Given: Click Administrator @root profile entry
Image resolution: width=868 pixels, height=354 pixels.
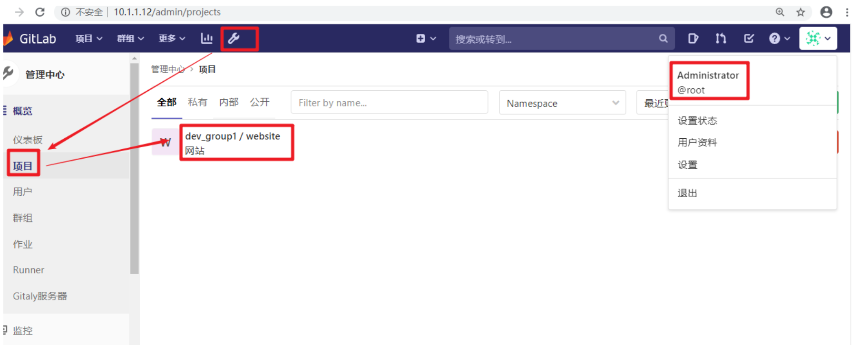Looking at the screenshot, I should [x=708, y=82].
